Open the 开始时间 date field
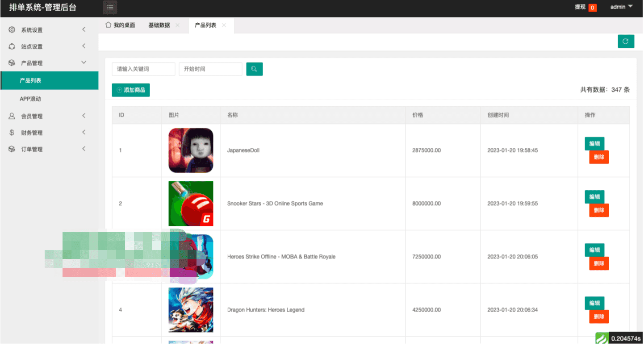Screen dimensions: 644x346 [x=210, y=69]
